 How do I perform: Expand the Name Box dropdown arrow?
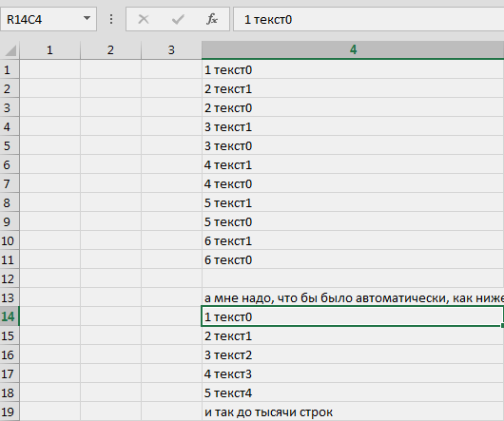point(87,18)
